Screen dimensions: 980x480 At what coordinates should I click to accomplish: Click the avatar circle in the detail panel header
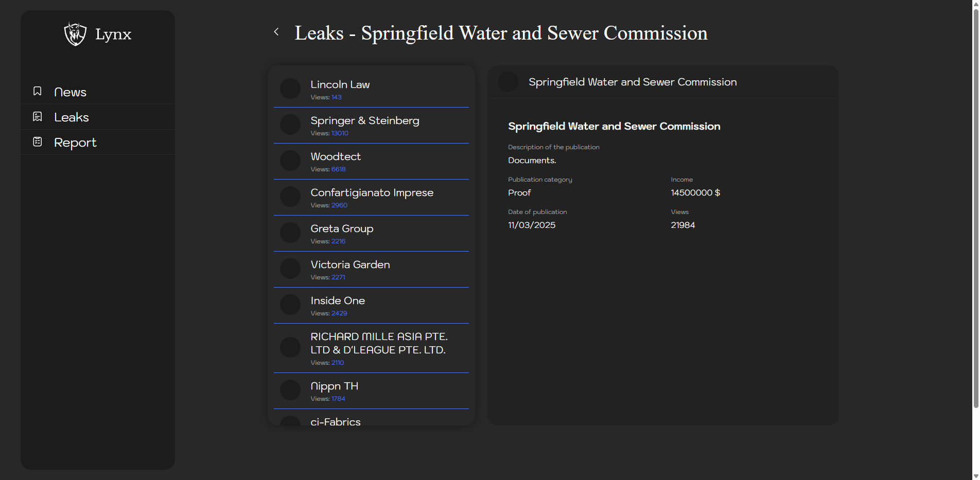point(508,82)
